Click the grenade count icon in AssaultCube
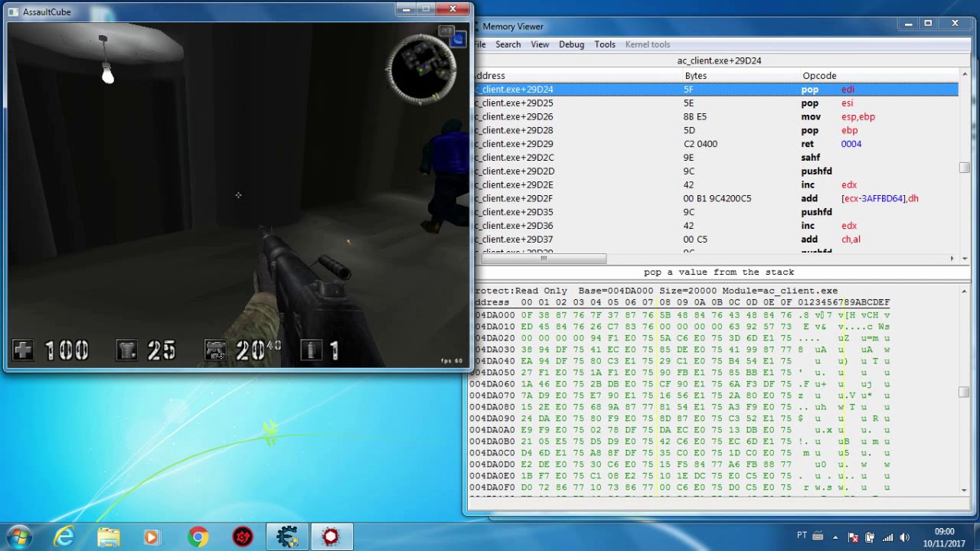This screenshot has width=980, height=551. 312,350
